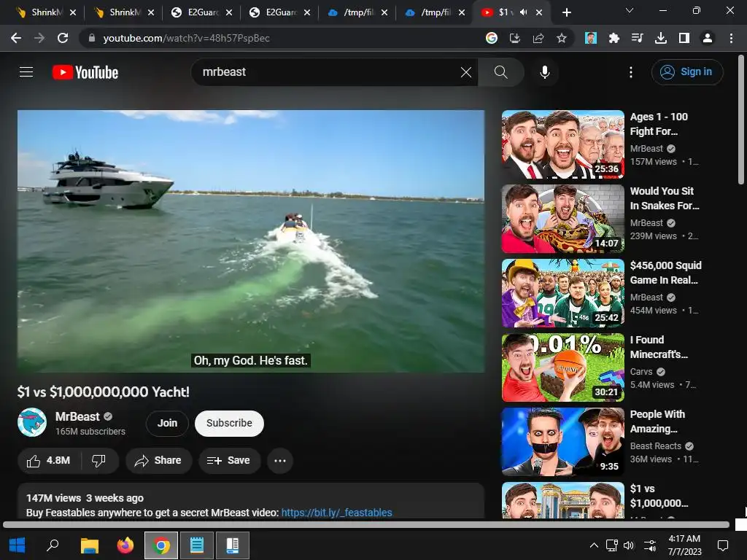Viewport: 747px width, 560px height.
Task: Like the video with 4.8M likes
Action: [49, 461]
